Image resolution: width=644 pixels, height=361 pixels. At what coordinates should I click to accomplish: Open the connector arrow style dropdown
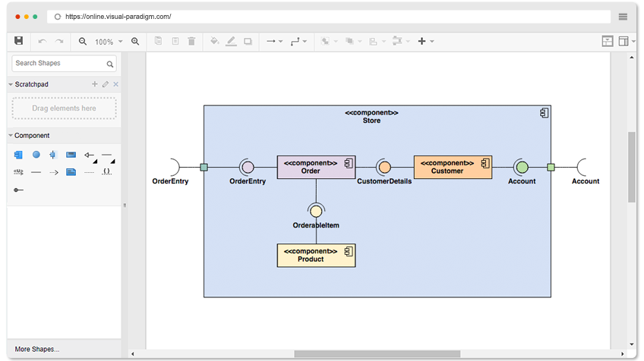tap(274, 42)
